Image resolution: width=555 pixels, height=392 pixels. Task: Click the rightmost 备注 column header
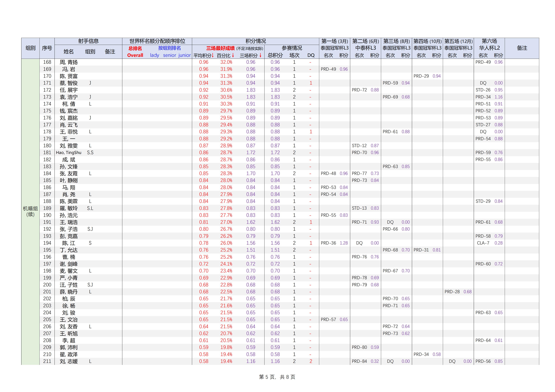click(522, 48)
